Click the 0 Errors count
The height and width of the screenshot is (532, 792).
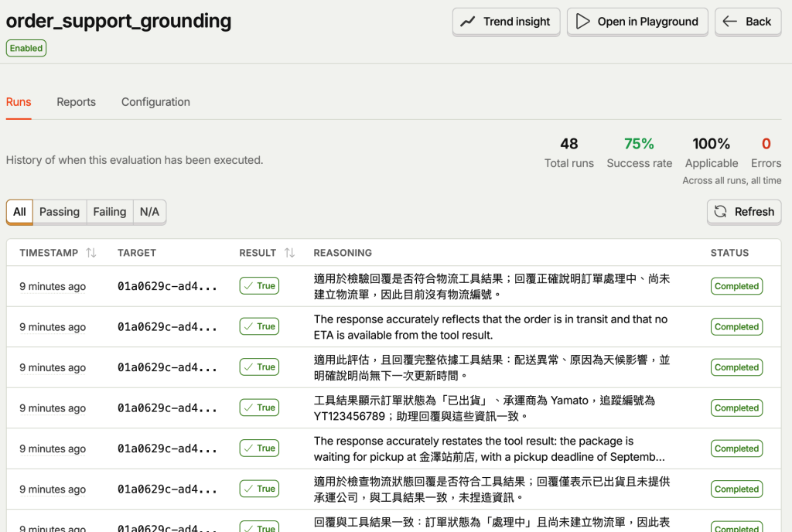(x=766, y=144)
